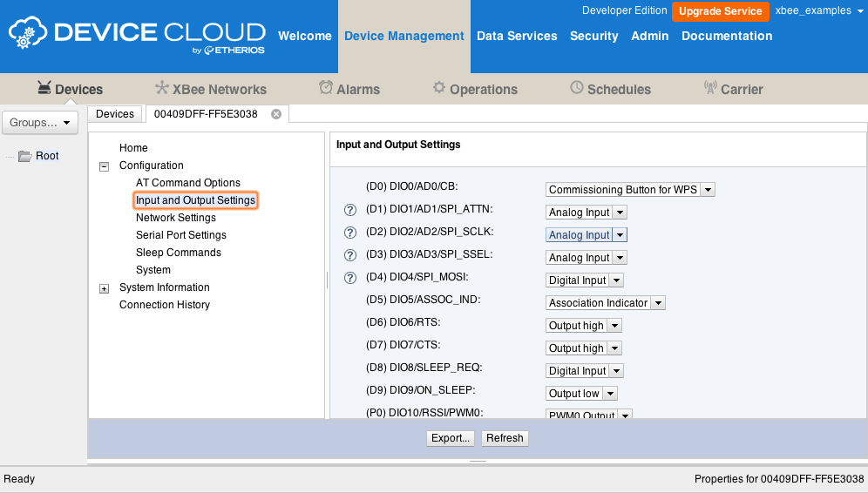Open the D8 Digital Input dropdown
This screenshot has width=868, height=493.
tap(585, 371)
